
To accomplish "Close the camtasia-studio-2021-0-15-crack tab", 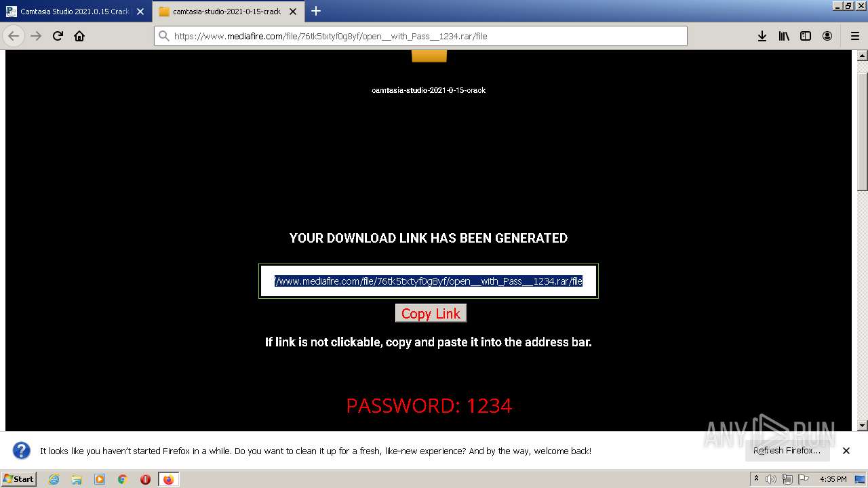I will pos(293,12).
